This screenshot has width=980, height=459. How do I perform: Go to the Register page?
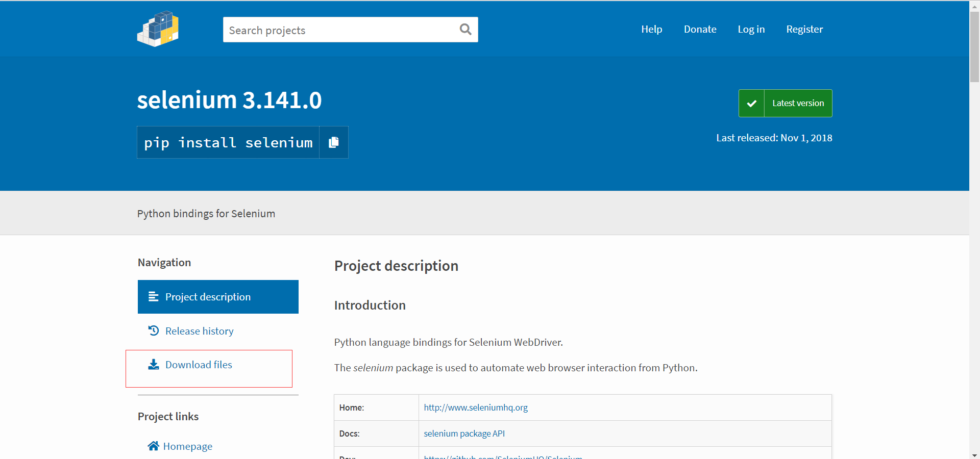[804, 29]
